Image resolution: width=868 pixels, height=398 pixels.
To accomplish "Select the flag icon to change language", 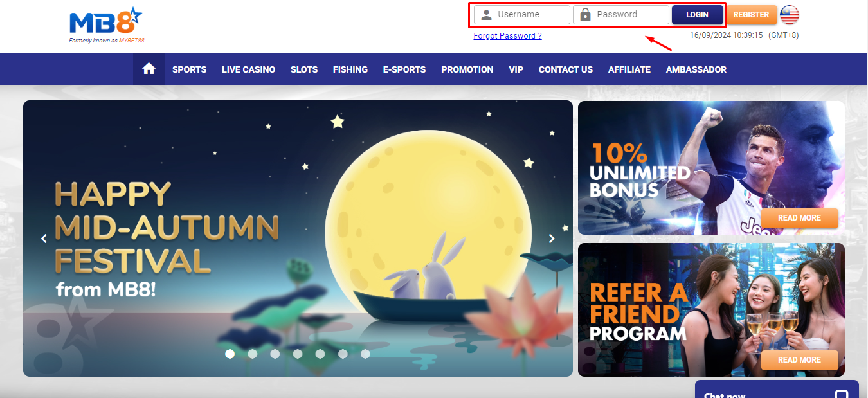I will tap(789, 14).
